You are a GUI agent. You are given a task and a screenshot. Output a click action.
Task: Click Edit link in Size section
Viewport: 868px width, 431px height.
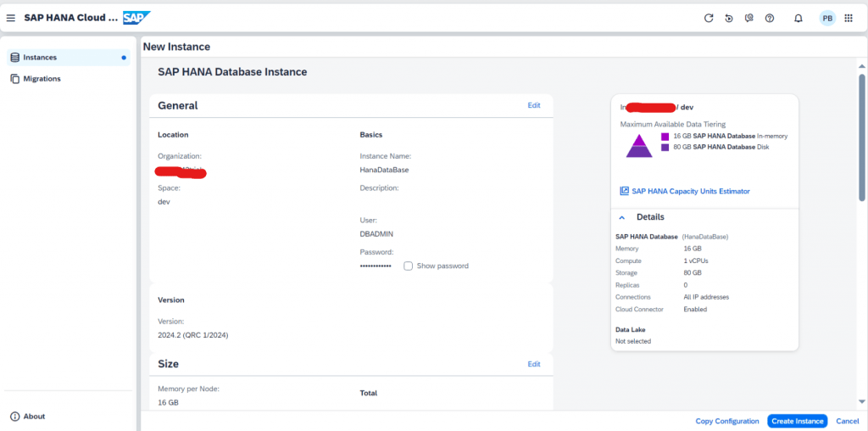(x=534, y=364)
